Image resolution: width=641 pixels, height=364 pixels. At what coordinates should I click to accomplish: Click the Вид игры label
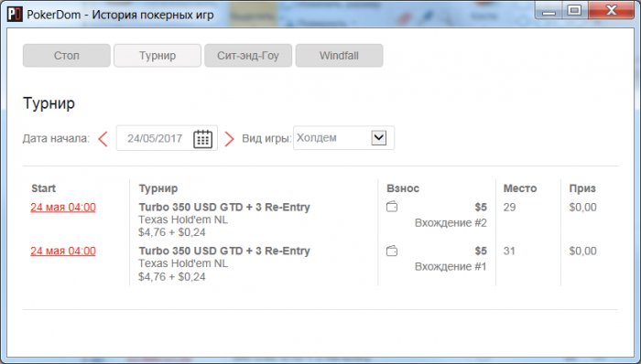(x=266, y=138)
